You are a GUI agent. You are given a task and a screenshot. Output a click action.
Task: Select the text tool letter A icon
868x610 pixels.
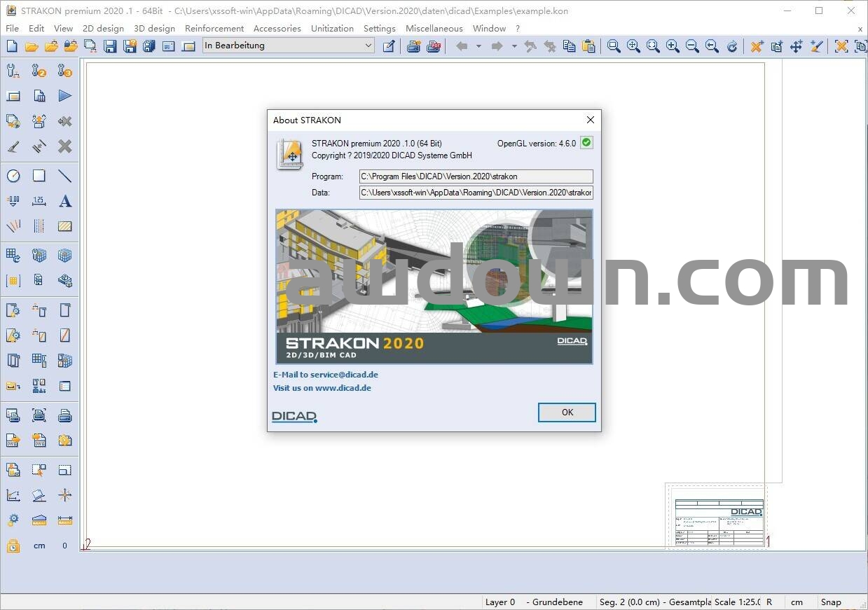click(x=65, y=202)
